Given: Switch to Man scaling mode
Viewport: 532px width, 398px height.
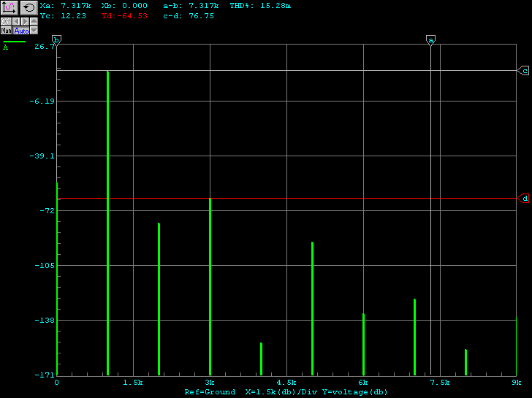Looking at the screenshot, I should point(6,31).
